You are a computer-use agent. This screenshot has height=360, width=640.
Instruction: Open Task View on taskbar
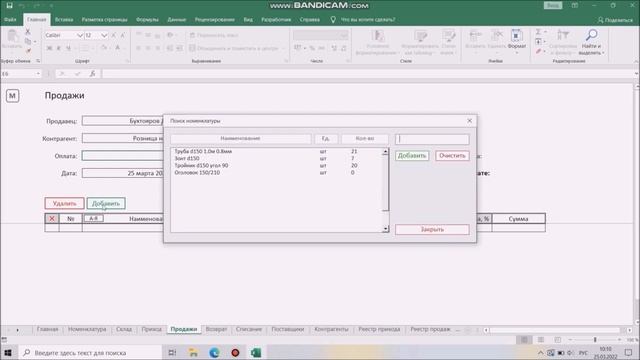172,353
